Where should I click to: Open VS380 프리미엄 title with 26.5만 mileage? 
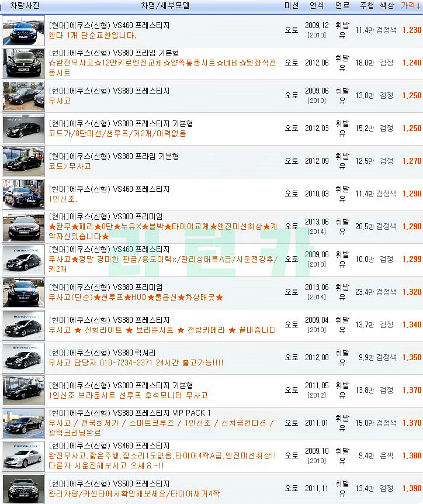pos(106,217)
